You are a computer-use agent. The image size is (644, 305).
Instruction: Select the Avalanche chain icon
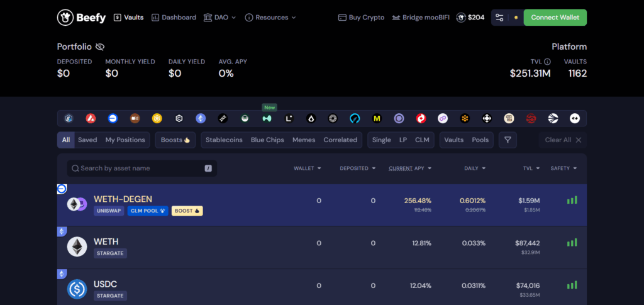coord(91,118)
